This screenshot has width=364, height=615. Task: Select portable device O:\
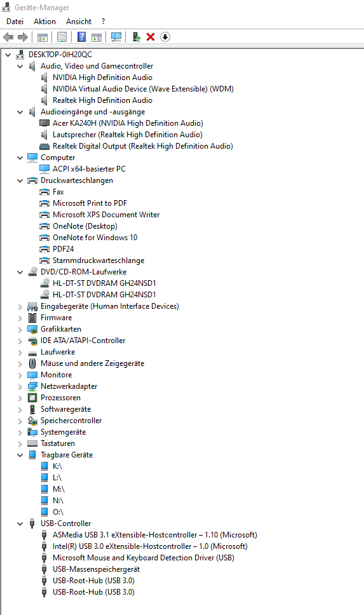click(x=58, y=512)
